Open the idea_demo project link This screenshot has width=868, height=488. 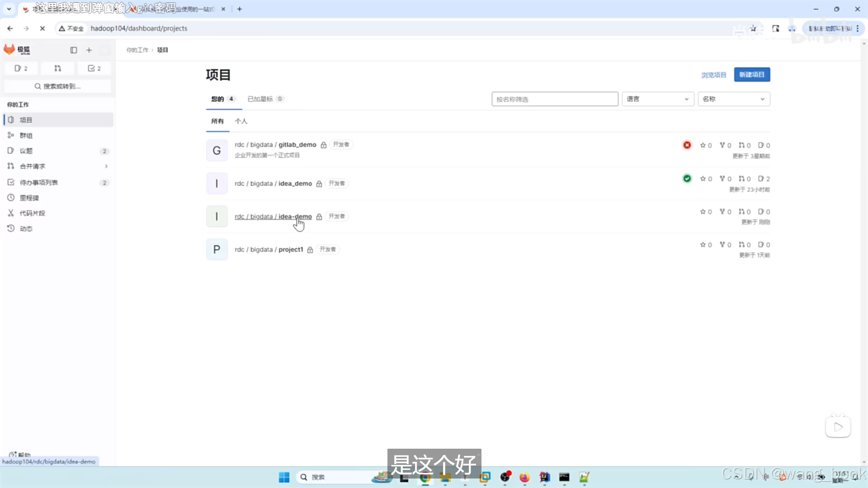coord(273,183)
